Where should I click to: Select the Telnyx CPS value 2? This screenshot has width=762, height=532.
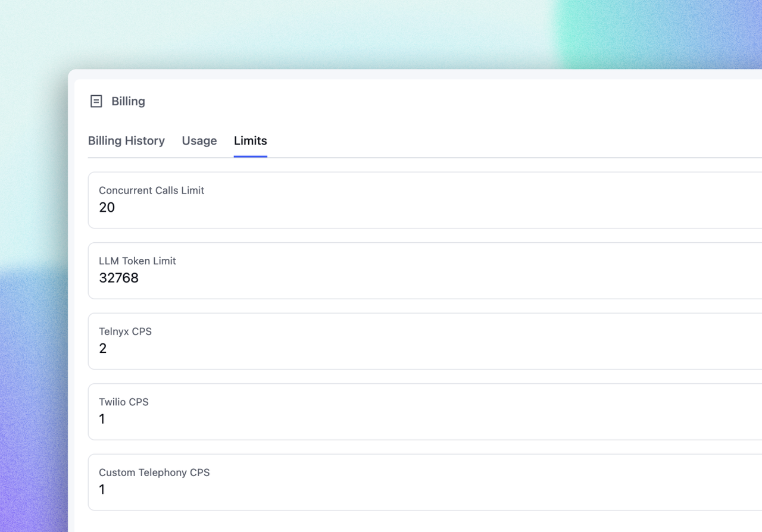(x=103, y=349)
